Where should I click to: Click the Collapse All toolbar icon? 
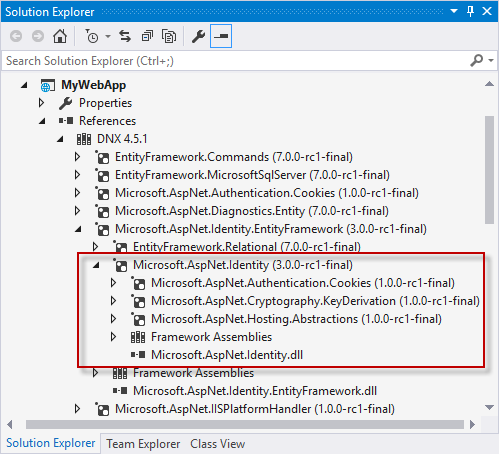click(147, 36)
